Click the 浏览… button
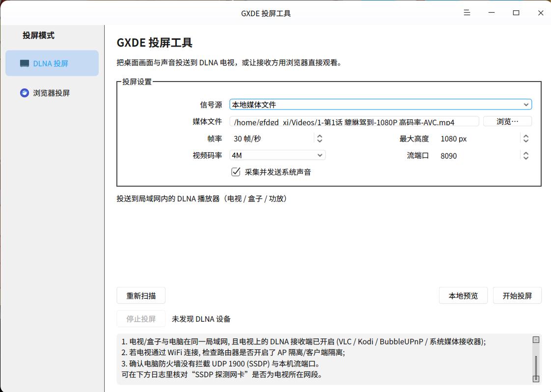This screenshot has width=551, height=392. click(507, 121)
